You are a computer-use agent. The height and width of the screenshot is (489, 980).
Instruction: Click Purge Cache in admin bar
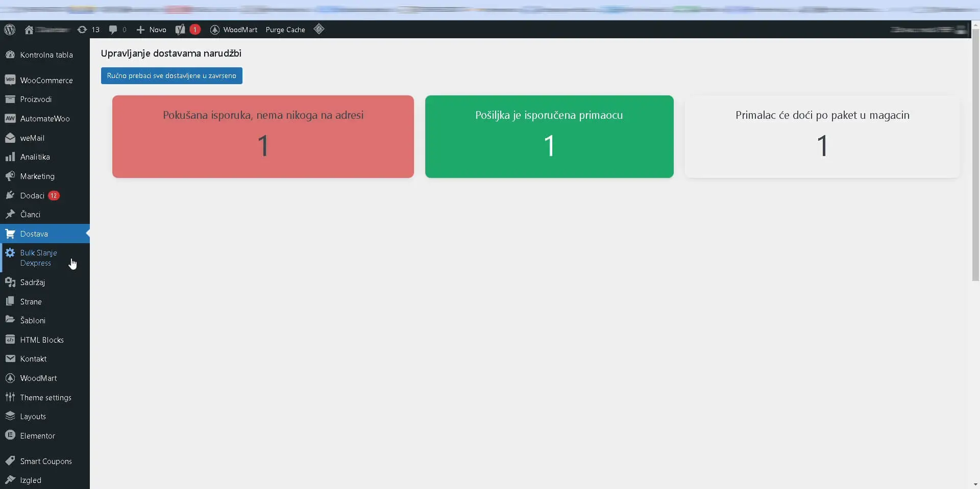[x=285, y=30]
